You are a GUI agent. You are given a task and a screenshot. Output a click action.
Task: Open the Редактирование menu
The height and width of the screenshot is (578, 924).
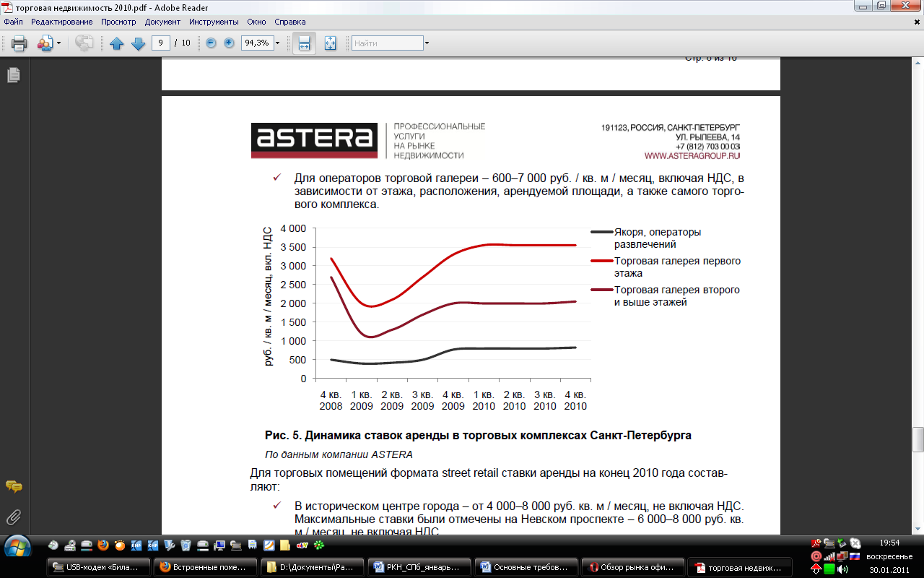click(x=61, y=22)
